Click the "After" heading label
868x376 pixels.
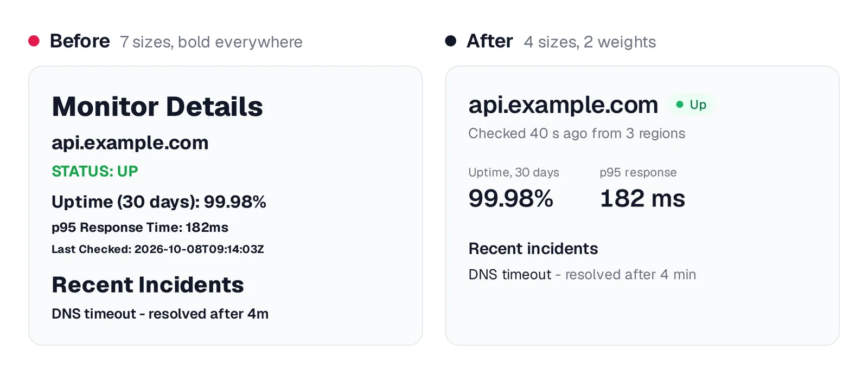click(x=490, y=41)
